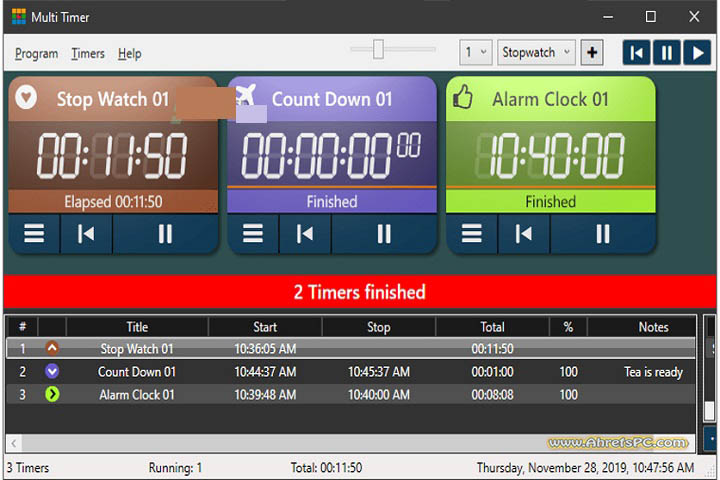Sort the table by Total column
This screenshot has width=720, height=480.
492,327
